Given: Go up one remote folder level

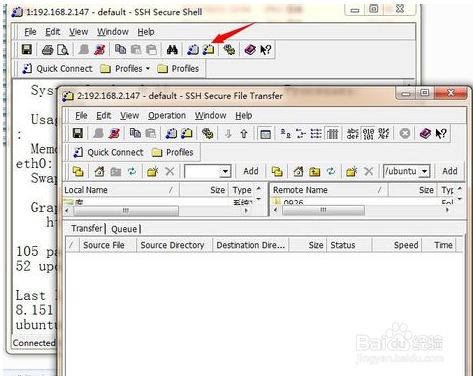Looking at the screenshot, I should (314, 172).
